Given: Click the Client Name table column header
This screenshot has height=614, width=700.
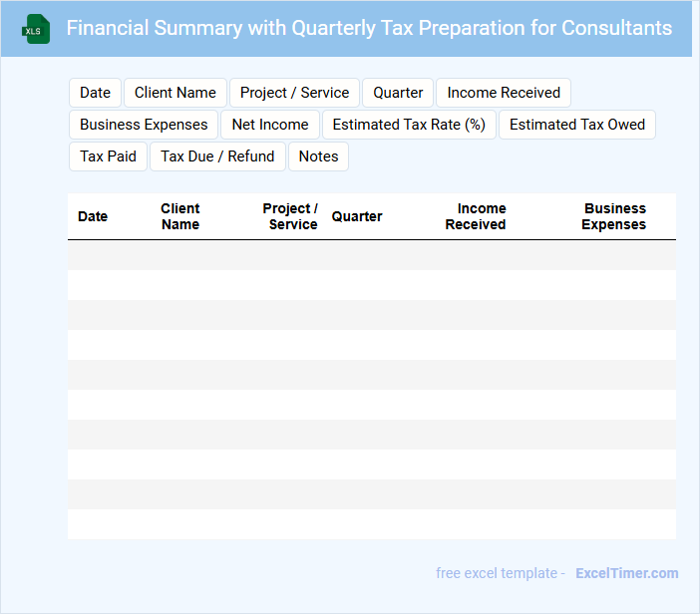Looking at the screenshot, I should coord(180,216).
